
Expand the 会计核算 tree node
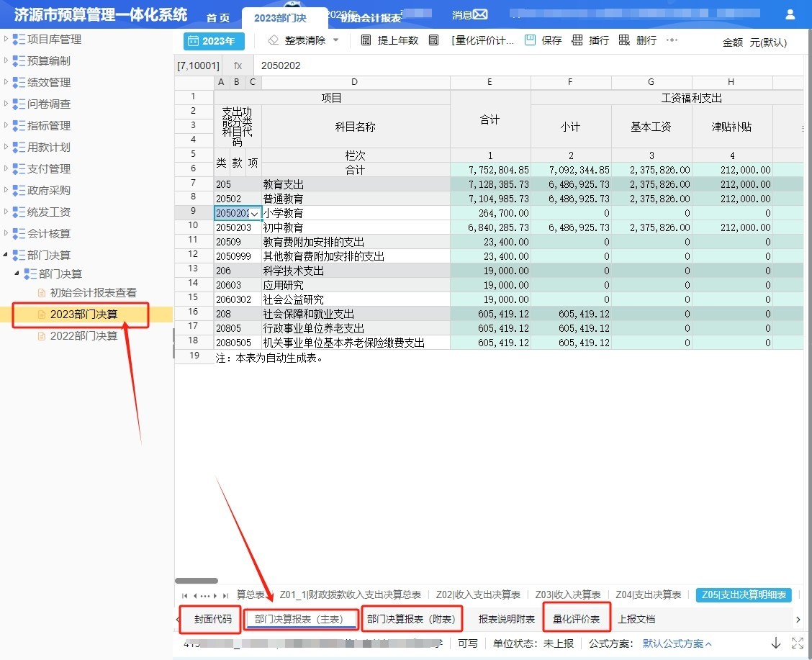[x=6, y=233]
